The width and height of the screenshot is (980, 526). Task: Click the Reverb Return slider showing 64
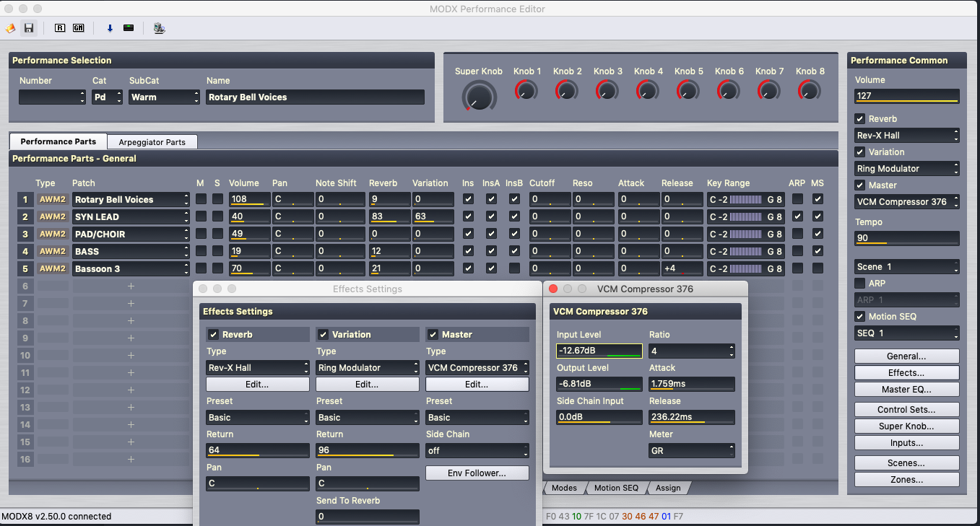[258, 450]
